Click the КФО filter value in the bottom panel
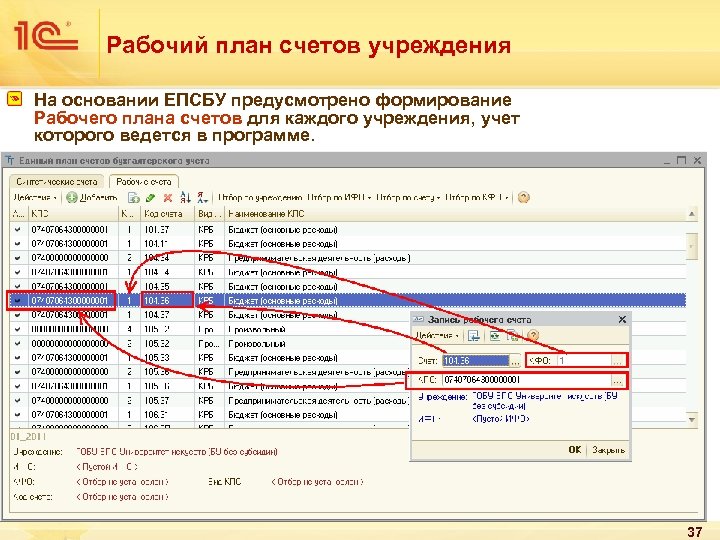Viewport: 720px width, 540px height. point(122,482)
